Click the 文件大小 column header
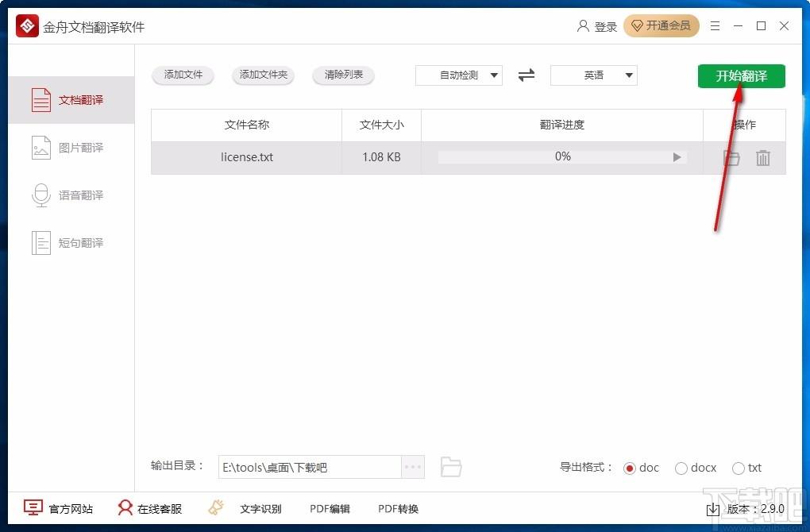 point(381,125)
